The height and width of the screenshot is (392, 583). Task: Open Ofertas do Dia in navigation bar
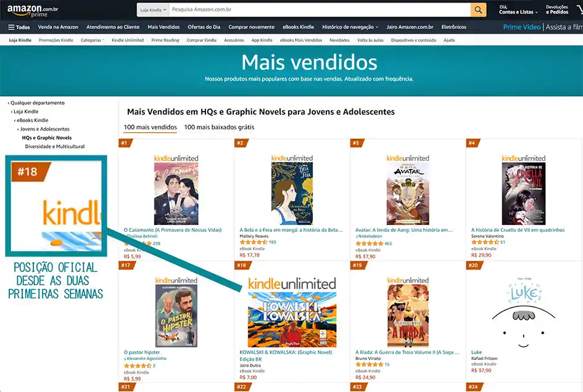click(204, 27)
